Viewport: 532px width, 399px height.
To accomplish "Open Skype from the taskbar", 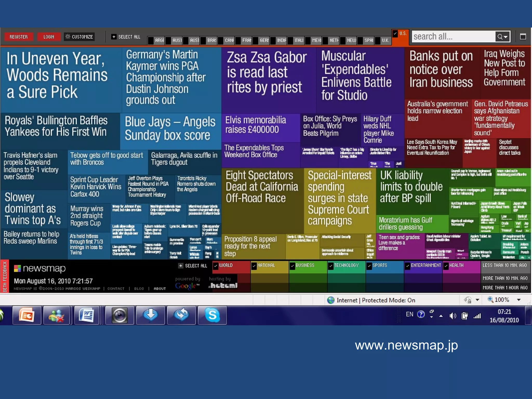I will [212, 315].
